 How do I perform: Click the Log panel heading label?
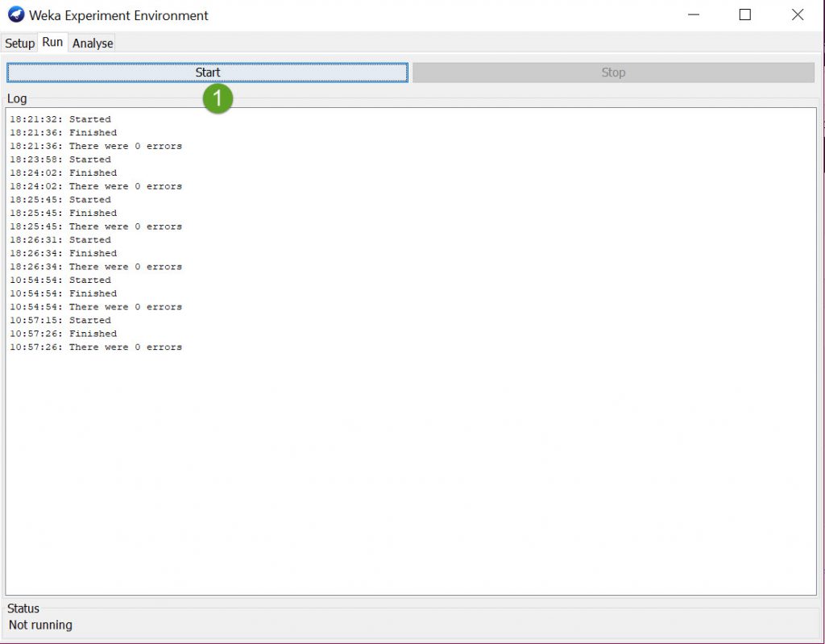pyautogui.click(x=17, y=98)
